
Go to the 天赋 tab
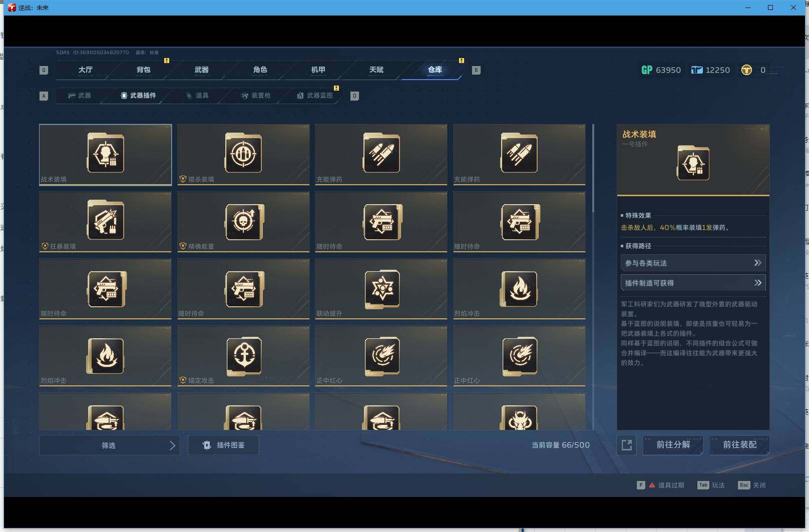click(376, 70)
